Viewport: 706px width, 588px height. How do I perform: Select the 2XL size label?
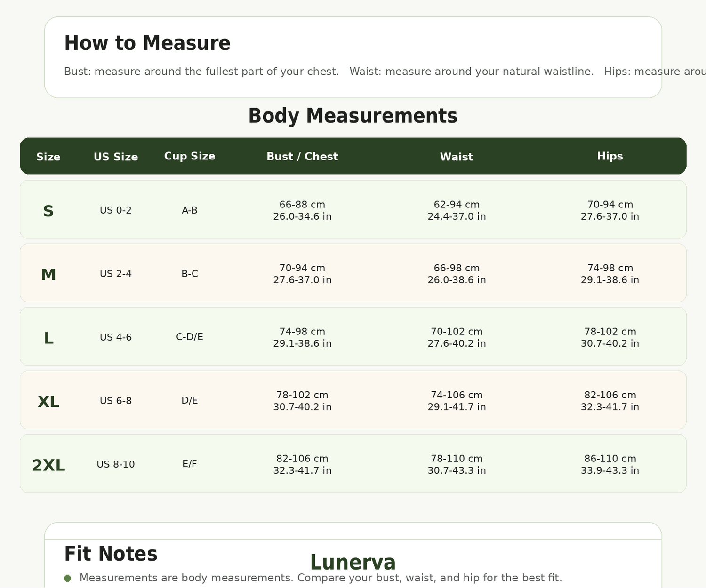pos(48,465)
